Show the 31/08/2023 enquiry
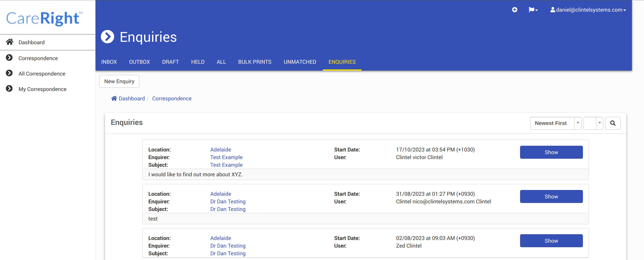The image size is (644, 260). (x=551, y=196)
